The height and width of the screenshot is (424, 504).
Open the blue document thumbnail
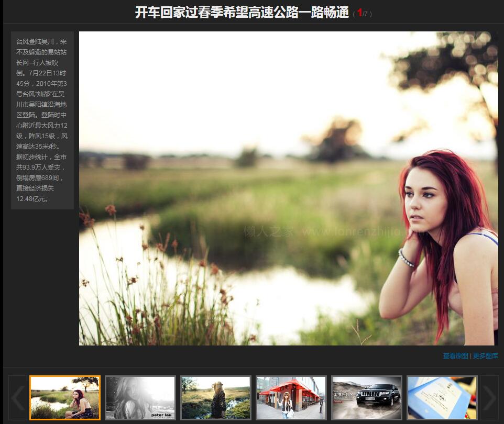[442, 398]
